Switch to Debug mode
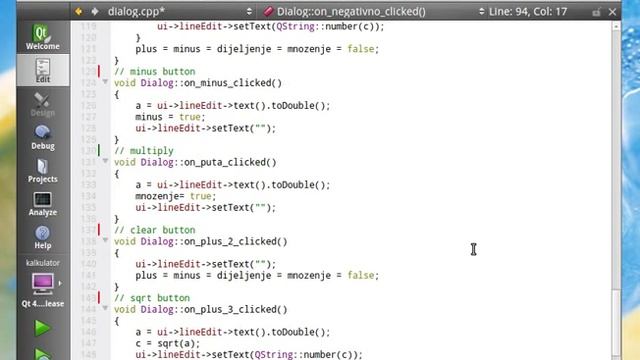 click(43, 138)
